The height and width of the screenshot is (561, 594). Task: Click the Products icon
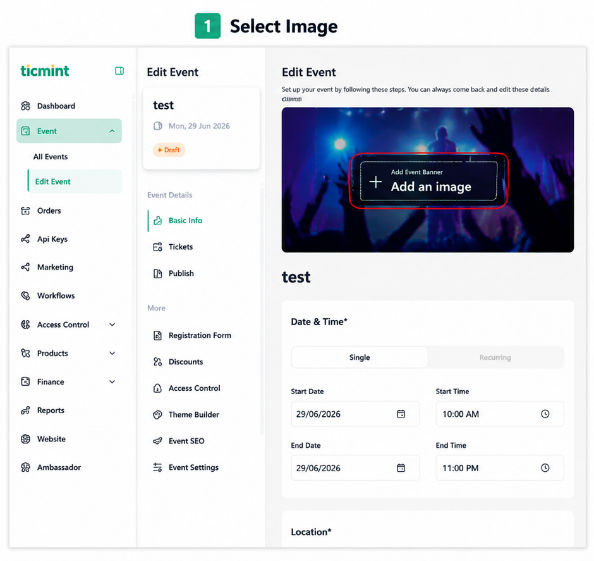coord(25,353)
